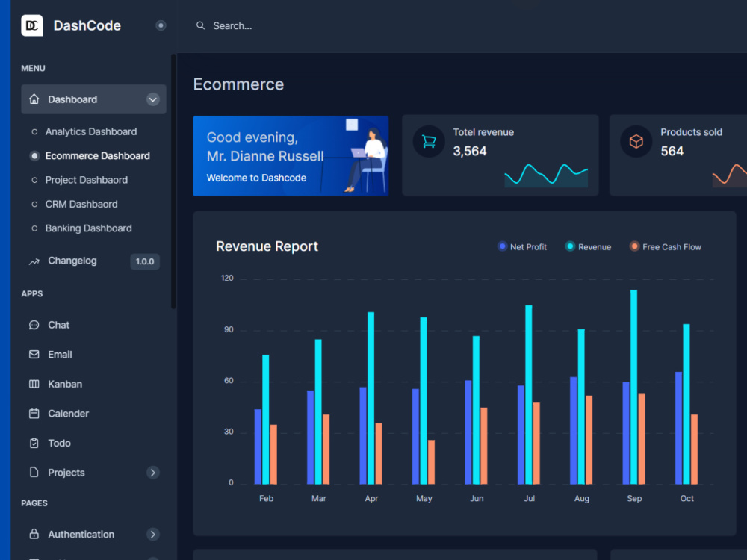Click the 1.0.0 version badge
This screenshot has height=560, width=747.
coord(145,261)
